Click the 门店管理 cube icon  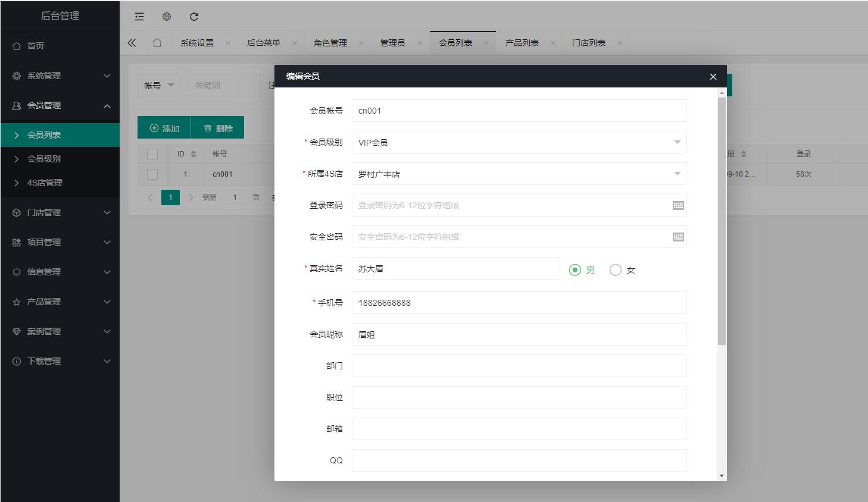17,212
